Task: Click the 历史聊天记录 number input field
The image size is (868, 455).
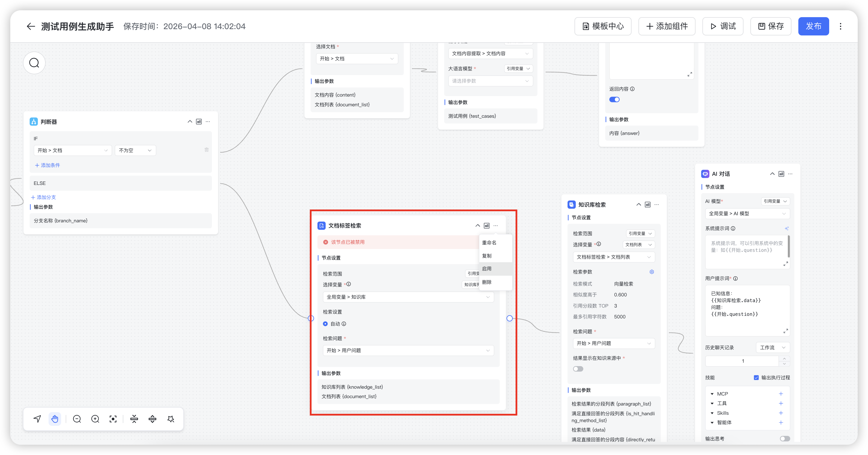Action: (x=742, y=361)
